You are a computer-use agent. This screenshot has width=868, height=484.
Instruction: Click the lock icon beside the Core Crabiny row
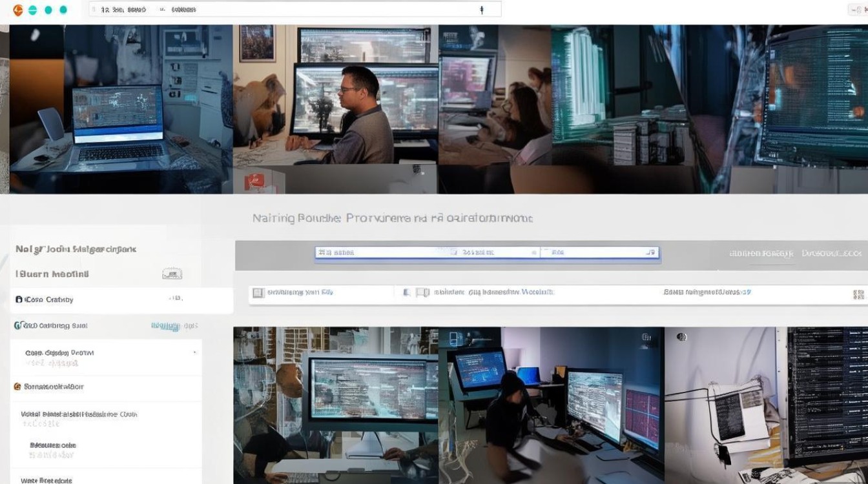[x=19, y=299]
